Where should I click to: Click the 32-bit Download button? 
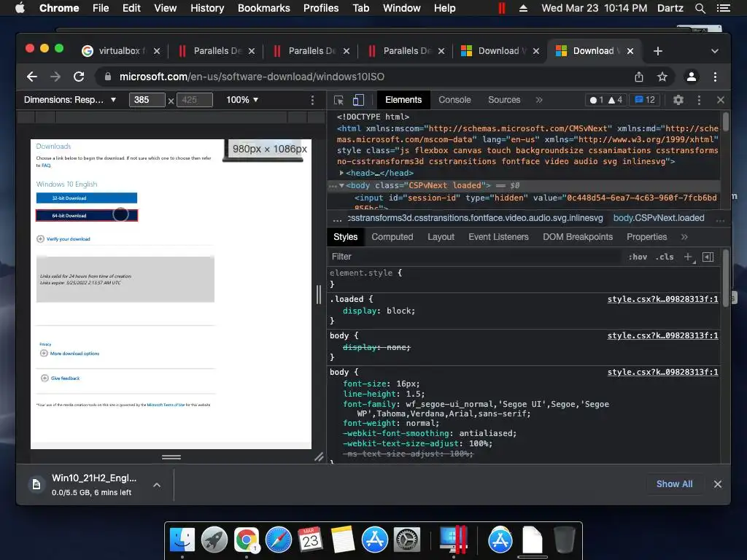(87, 198)
